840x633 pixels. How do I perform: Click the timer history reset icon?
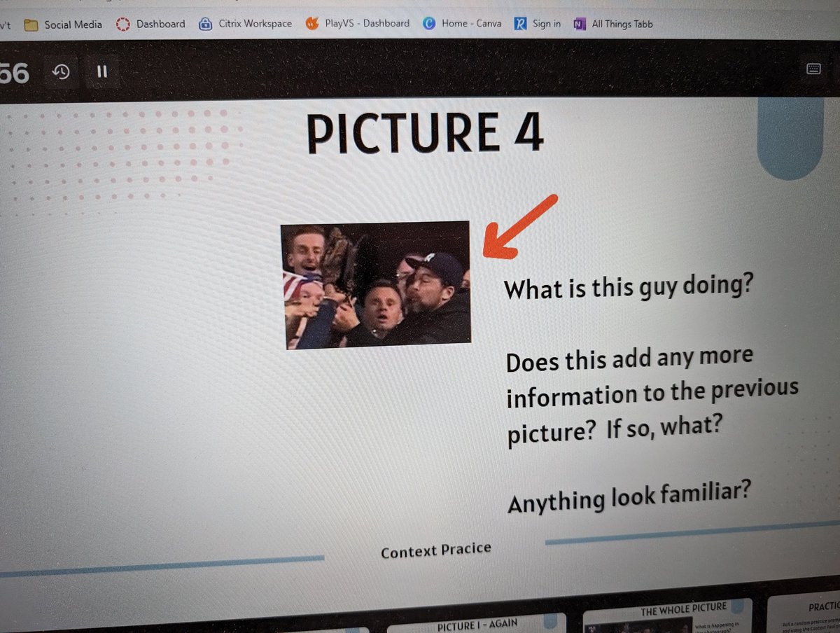pyautogui.click(x=62, y=71)
